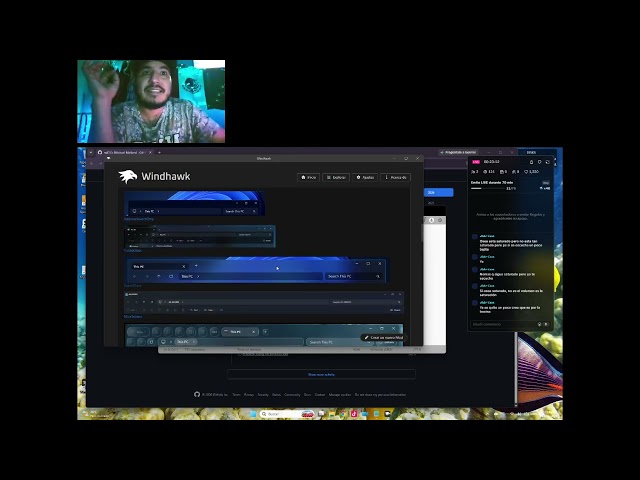Open the Docs footer link on GitHub
Screen dimensions: 640x480
tap(307, 395)
